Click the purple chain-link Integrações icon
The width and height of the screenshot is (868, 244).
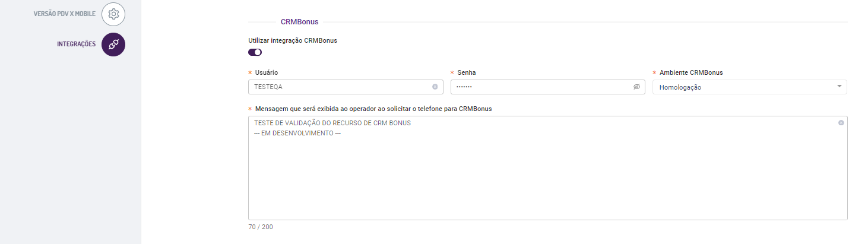click(x=113, y=45)
